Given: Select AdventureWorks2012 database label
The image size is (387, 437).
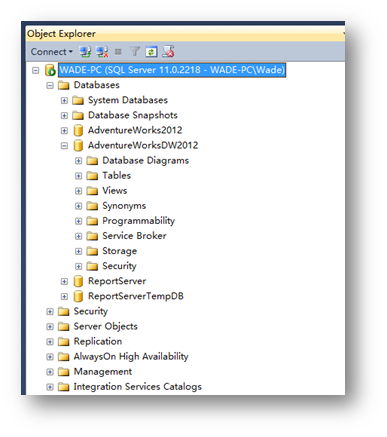Looking at the screenshot, I should click(135, 130).
